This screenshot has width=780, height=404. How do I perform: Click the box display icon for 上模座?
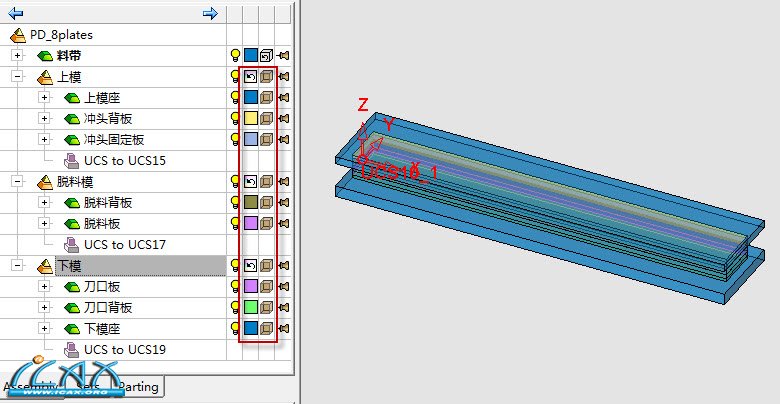(267, 97)
